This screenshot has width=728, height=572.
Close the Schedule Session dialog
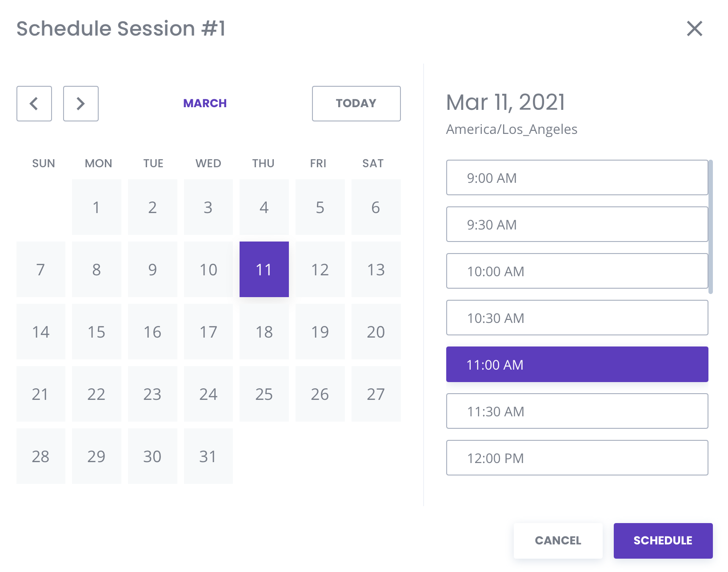click(694, 28)
